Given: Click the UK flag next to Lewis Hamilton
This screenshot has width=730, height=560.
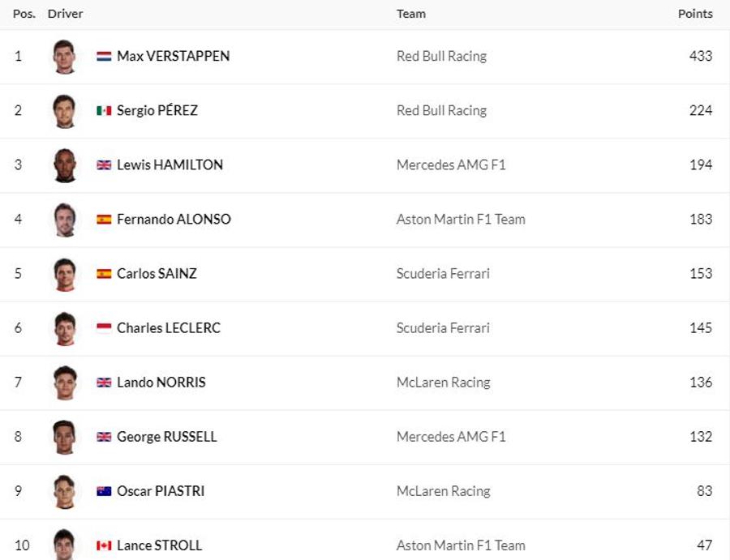Looking at the screenshot, I should pos(104,165).
